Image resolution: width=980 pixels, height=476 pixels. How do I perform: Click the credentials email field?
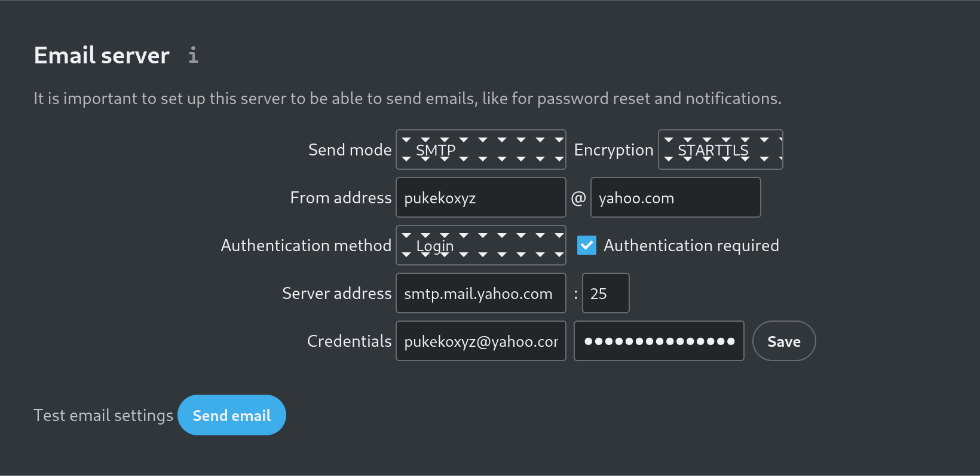pos(480,341)
